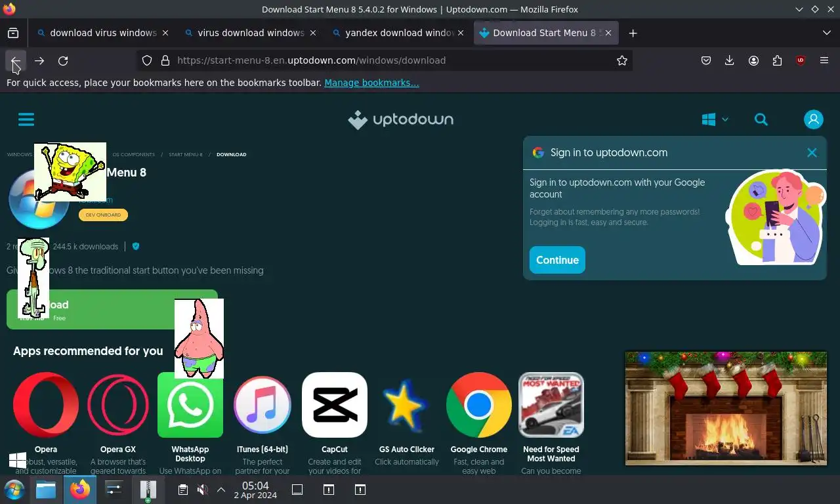Click the Uptodown logo
This screenshot has height=504, width=840.
[400, 119]
